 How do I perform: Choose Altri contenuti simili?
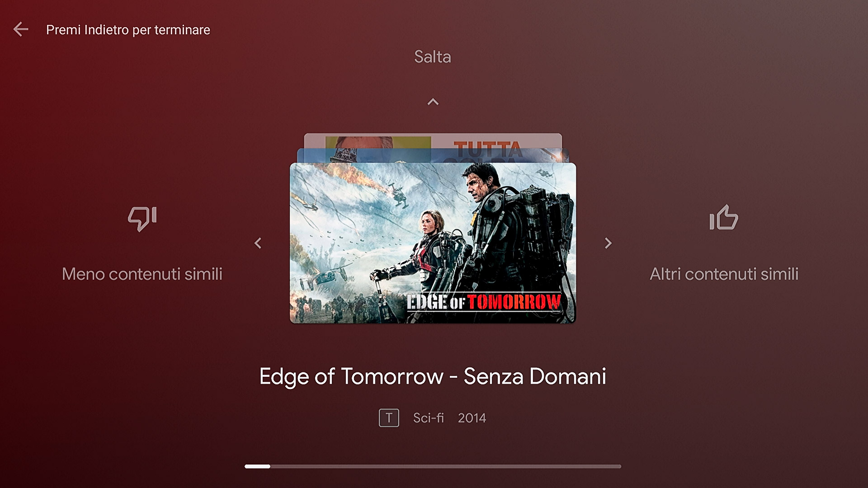(724, 274)
